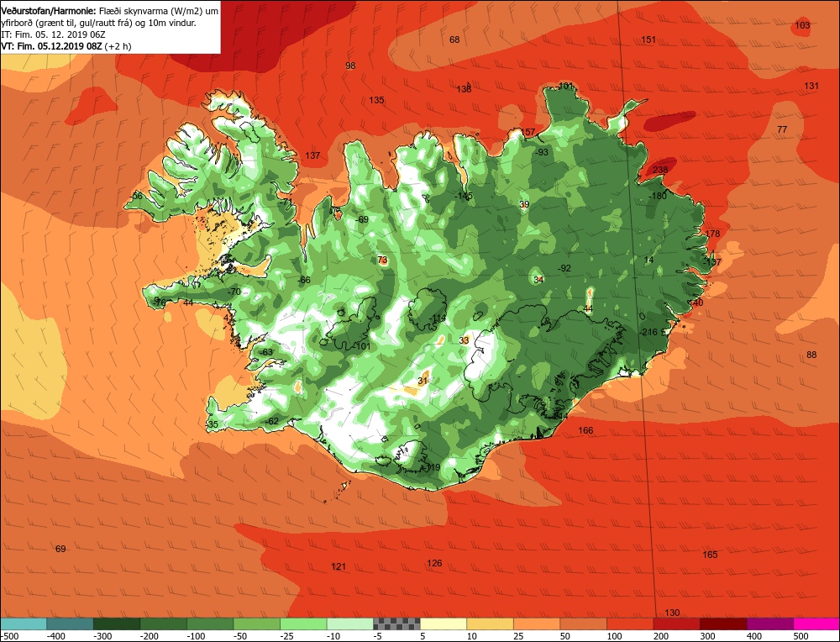Click the legend label '-300'
Viewport: 840px width, 642px height.
[102, 636]
